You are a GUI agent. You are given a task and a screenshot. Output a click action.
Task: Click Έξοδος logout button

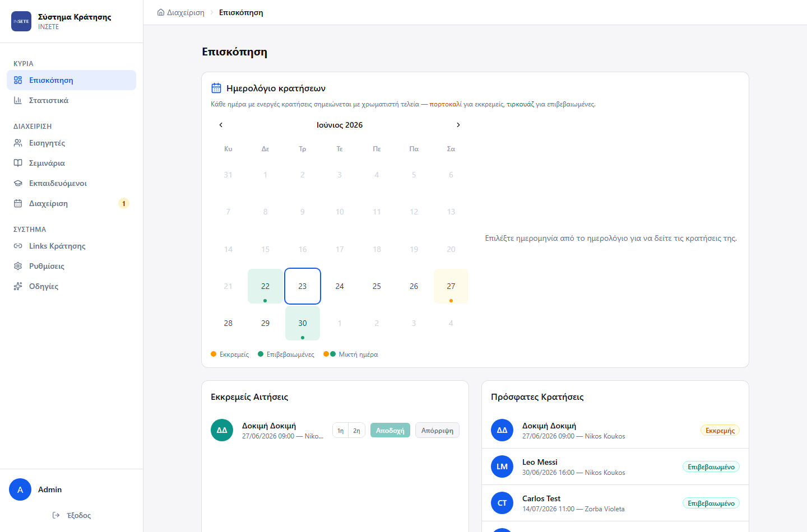click(71, 515)
